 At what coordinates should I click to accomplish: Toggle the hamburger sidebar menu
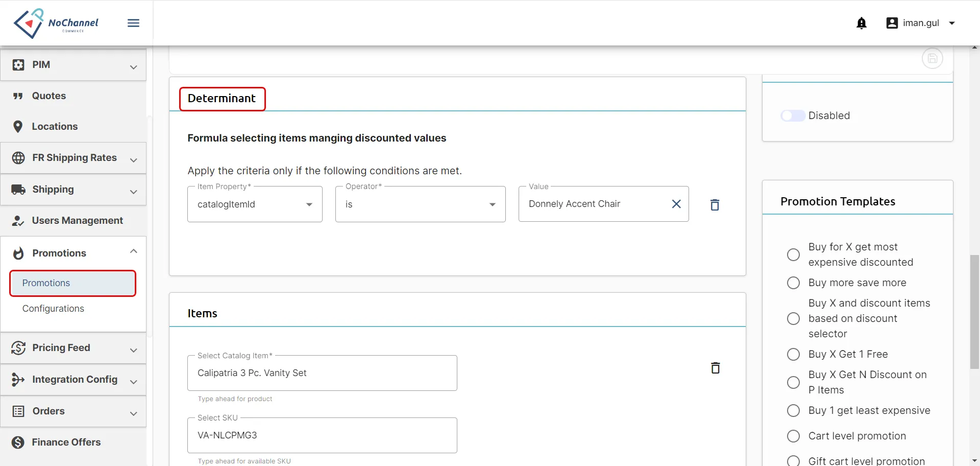133,23
